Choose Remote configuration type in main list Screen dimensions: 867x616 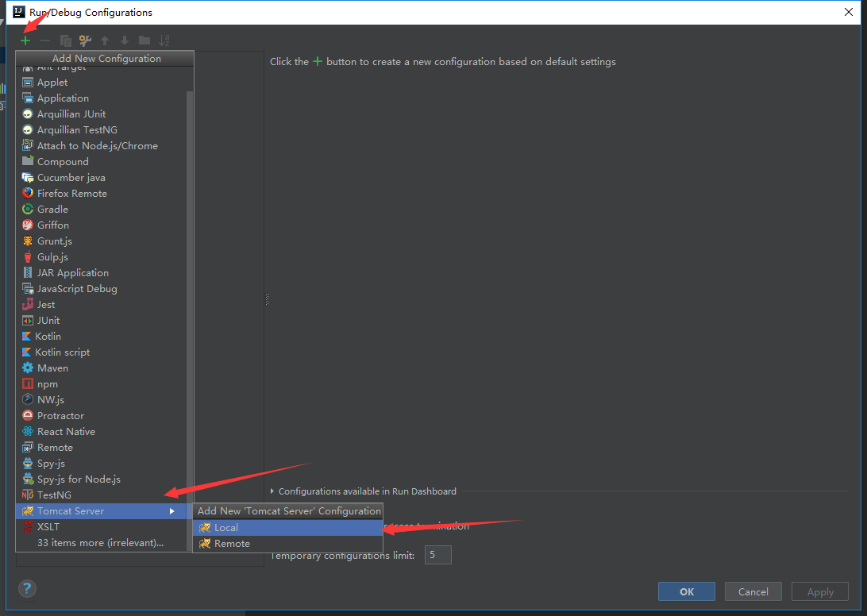coord(102,448)
